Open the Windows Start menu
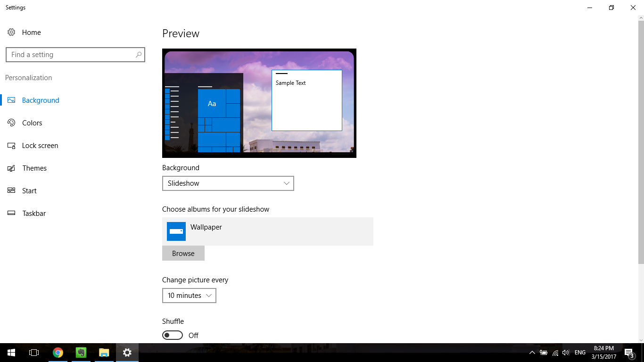 11,353
